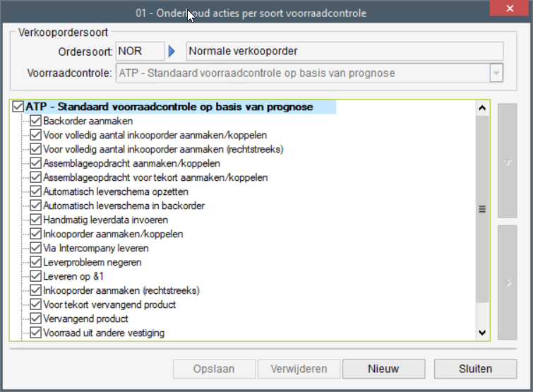Uncheck the Backorder aanmaken checkbox
This screenshot has height=392, width=533.
(36, 121)
